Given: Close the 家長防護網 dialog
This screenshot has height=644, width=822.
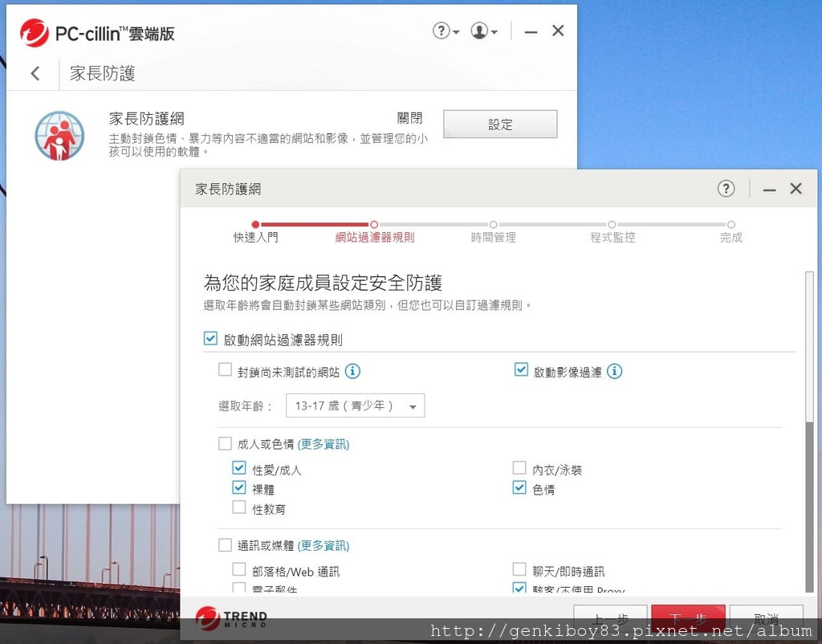Looking at the screenshot, I should click(796, 188).
